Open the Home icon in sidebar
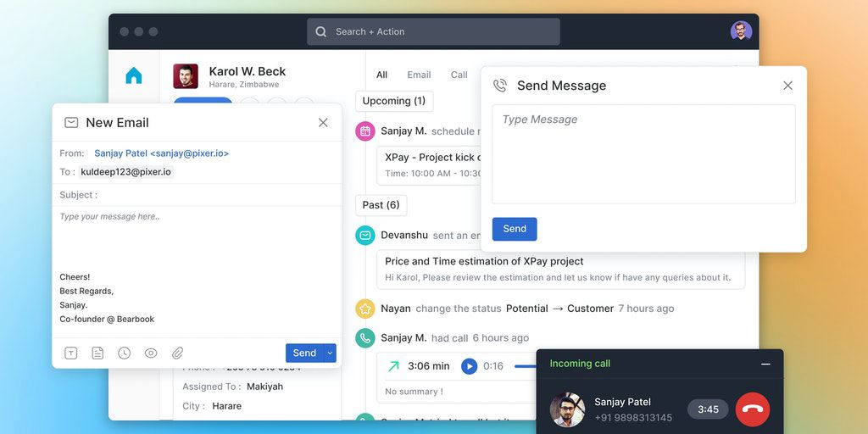 tap(133, 75)
